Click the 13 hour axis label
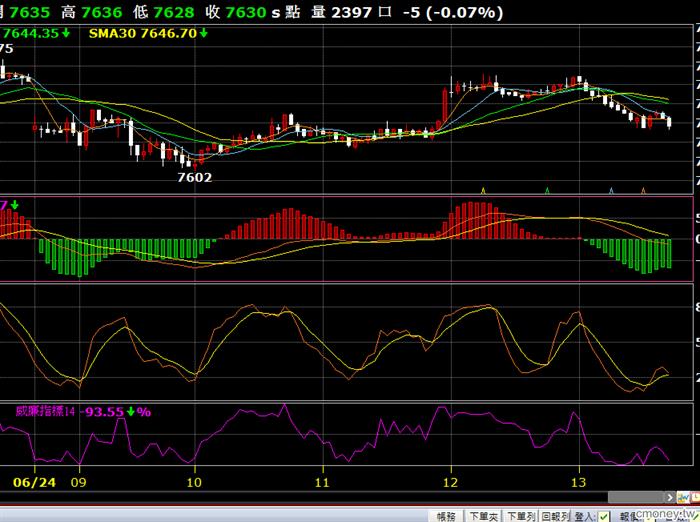This screenshot has height=522, width=700. (579, 482)
